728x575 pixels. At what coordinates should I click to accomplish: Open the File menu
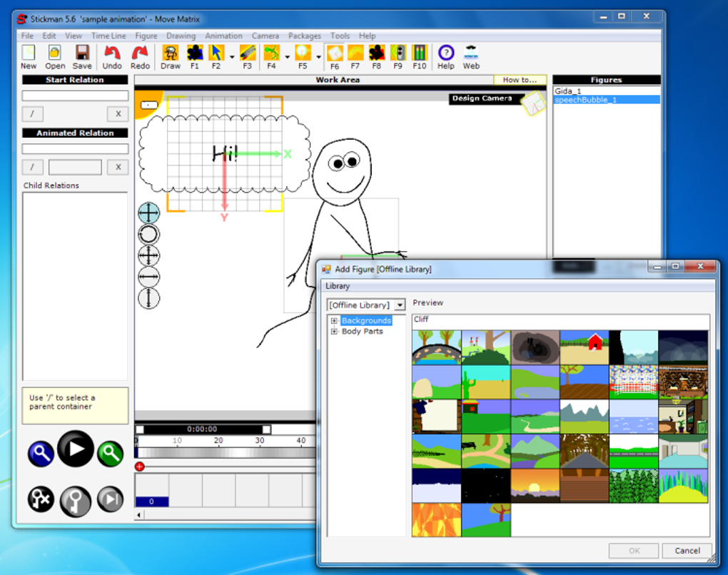click(27, 36)
